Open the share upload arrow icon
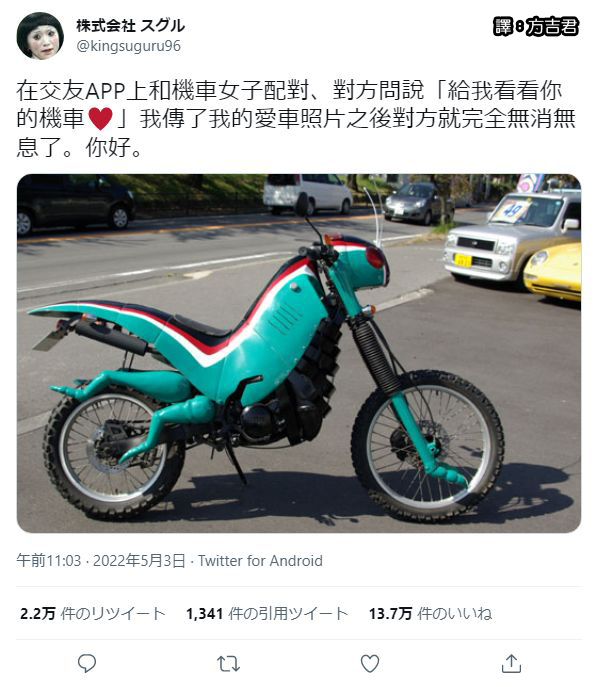The height and width of the screenshot is (687, 598). tap(511, 663)
